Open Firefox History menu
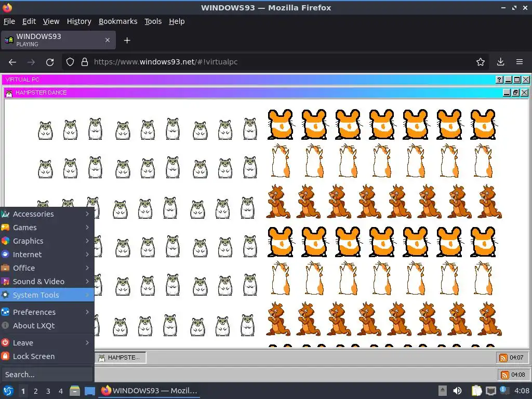 coord(79,21)
